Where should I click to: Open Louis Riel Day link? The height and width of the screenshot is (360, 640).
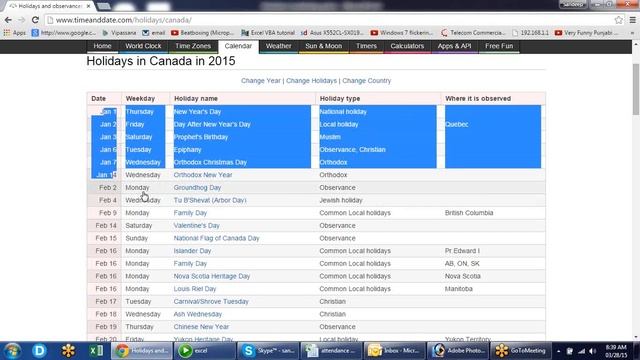[x=195, y=289]
